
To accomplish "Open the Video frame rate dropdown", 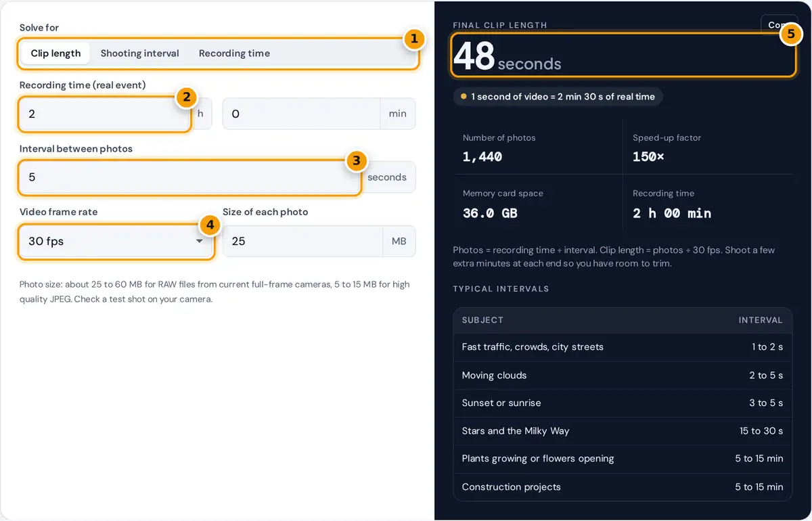I will tap(116, 241).
